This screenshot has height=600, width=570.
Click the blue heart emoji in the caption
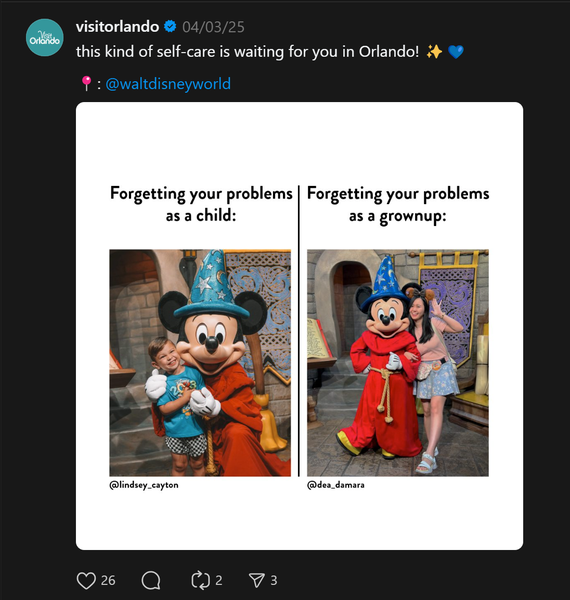coord(455,52)
